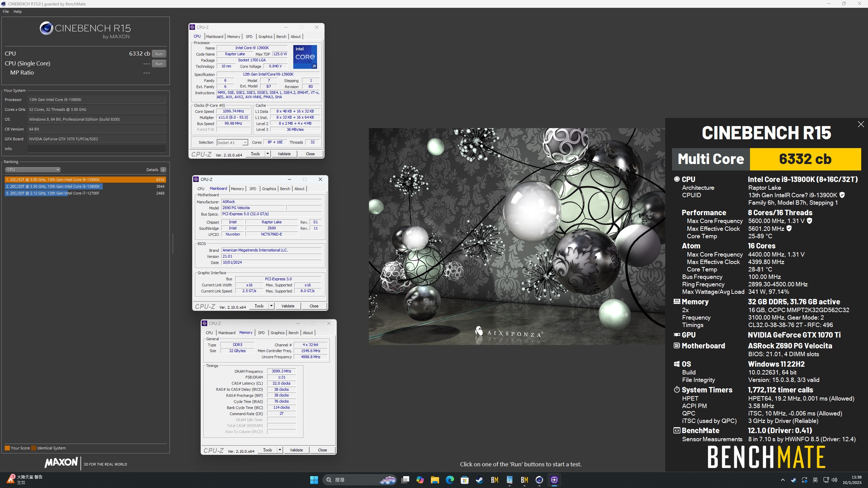This screenshot has height=488, width=868.
Task: Expand ranking Details arrow button
Action: 163,170
